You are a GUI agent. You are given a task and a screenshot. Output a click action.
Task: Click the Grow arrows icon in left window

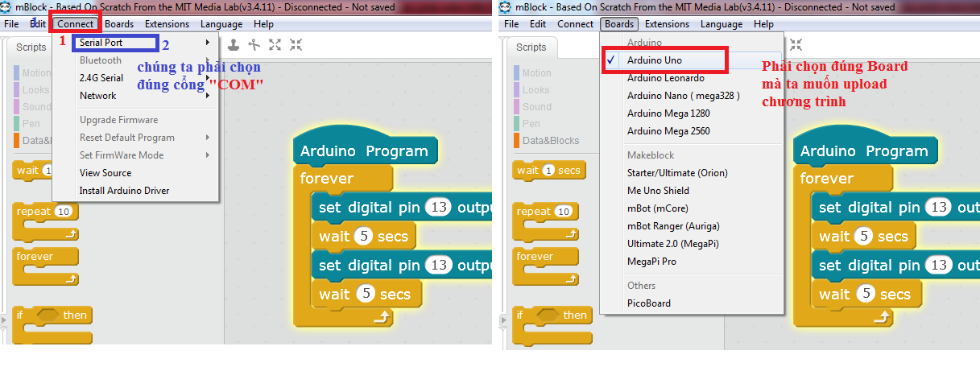(275, 45)
